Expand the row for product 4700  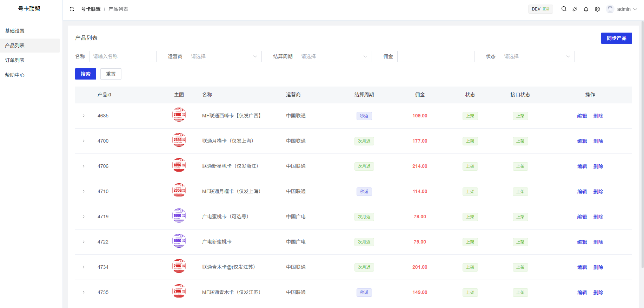pyautogui.click(x=84, y=141)
